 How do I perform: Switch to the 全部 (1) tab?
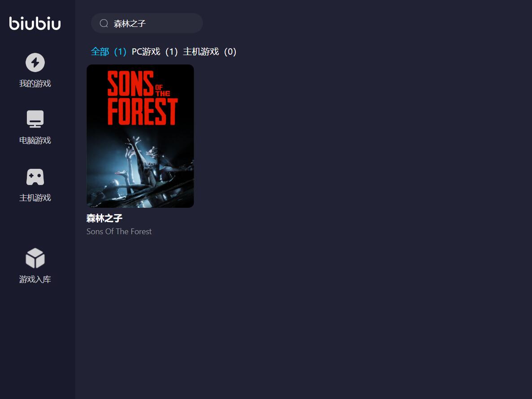coord(108,51)
